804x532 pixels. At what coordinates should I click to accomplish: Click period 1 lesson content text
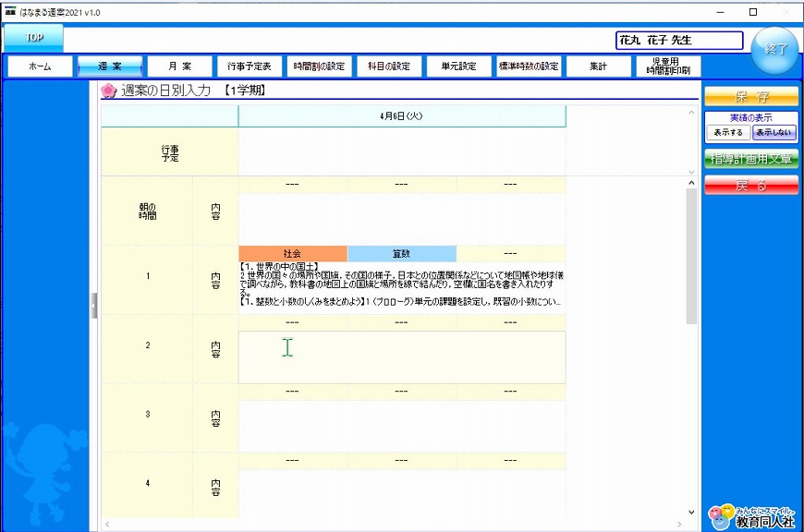pyautogui.click(x=402, y=284)
